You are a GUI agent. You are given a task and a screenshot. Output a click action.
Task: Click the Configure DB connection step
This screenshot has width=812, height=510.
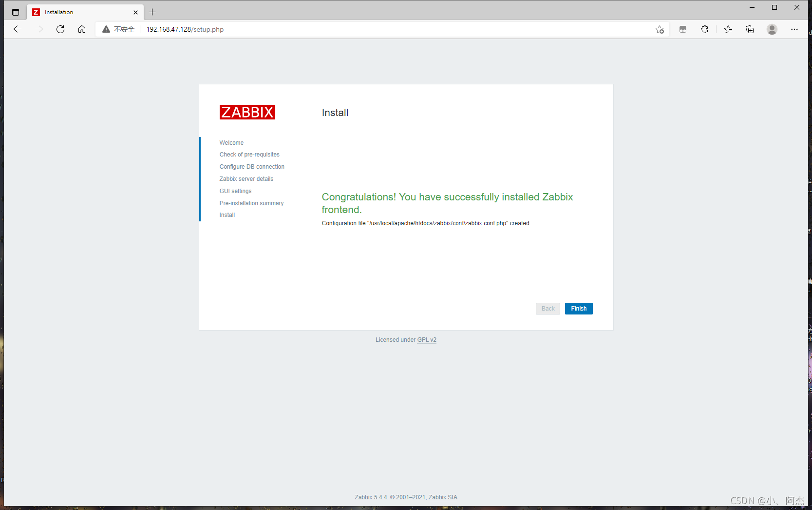coord(252,167)
